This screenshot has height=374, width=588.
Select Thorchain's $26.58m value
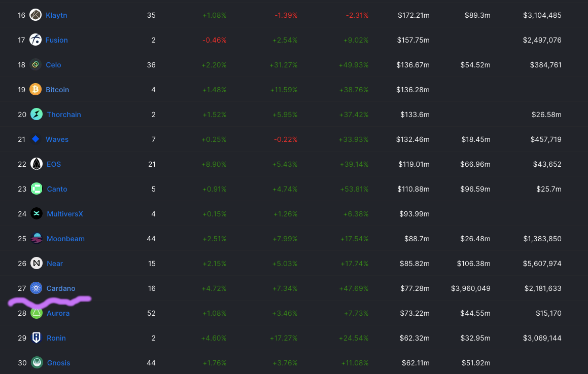click(546, 115)
